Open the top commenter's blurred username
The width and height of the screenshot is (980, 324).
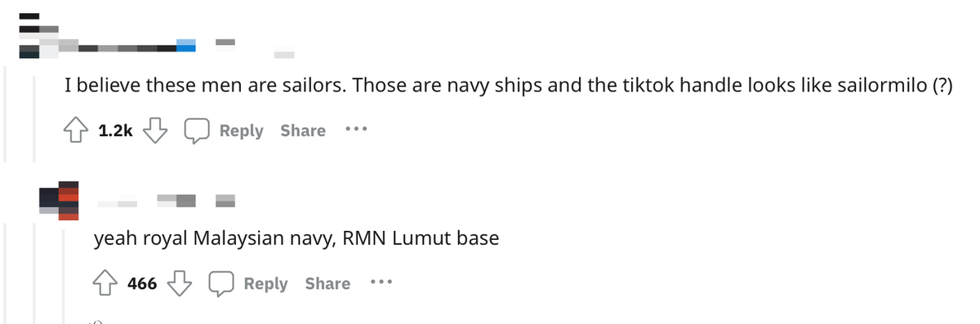point(129,47)
